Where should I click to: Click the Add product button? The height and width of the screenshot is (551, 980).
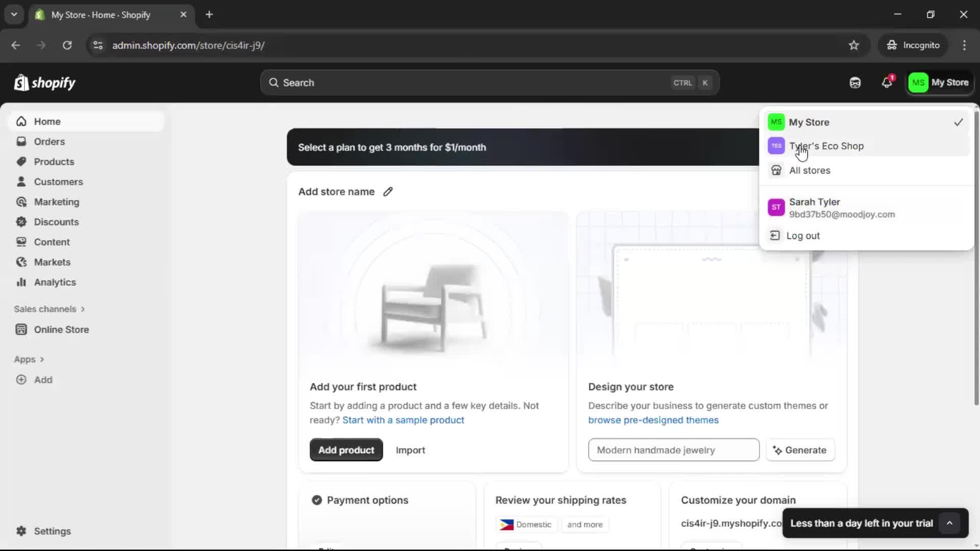[346, 449]
